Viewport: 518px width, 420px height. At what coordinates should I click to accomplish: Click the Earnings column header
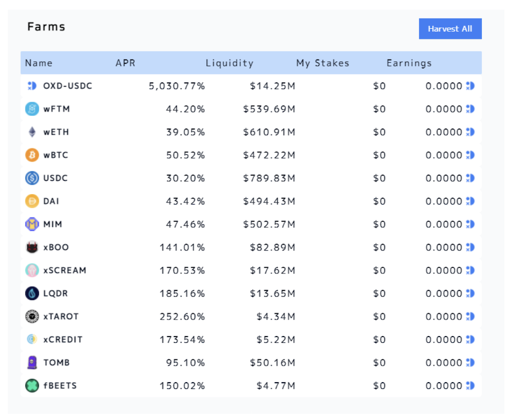(x=409, y=63)
